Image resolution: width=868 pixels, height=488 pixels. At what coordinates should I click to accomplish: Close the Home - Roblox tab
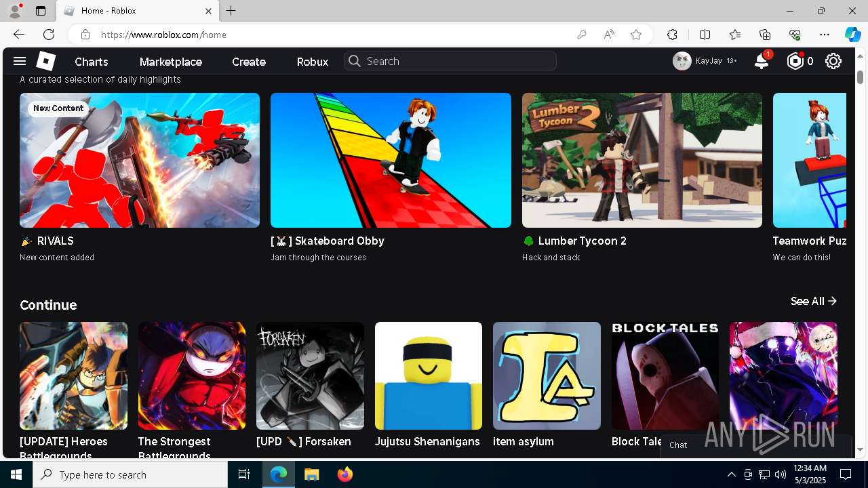tap(208, 11)
